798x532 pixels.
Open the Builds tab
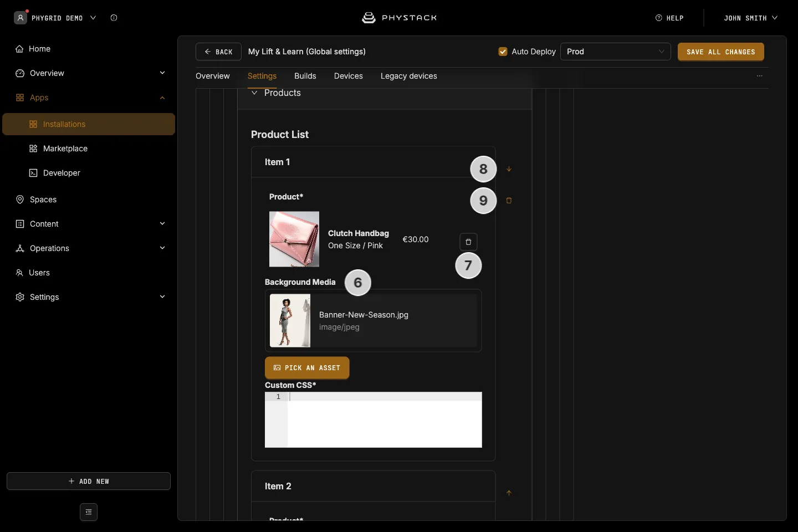(305, 76)
